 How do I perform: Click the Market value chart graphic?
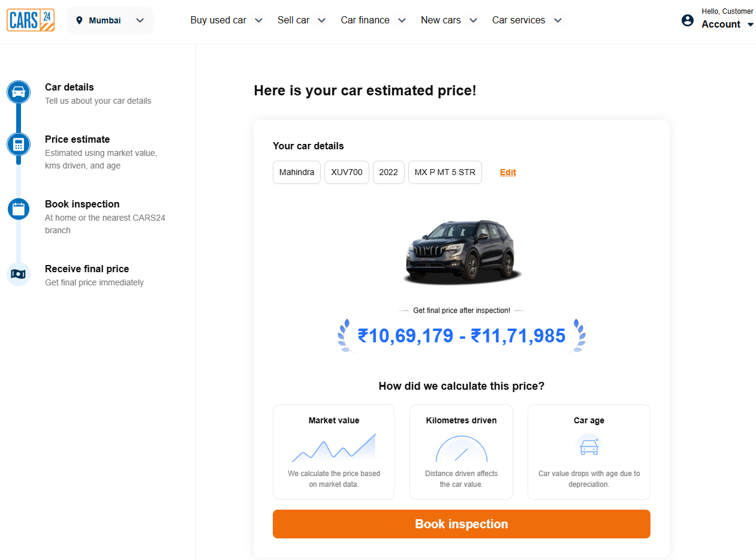[334, 448]
